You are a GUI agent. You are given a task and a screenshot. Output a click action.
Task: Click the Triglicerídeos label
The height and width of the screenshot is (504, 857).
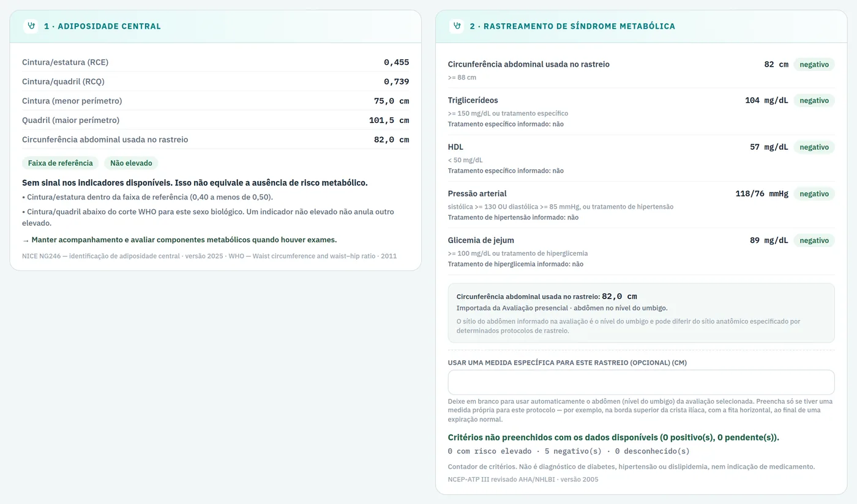[x=473, y=100]
